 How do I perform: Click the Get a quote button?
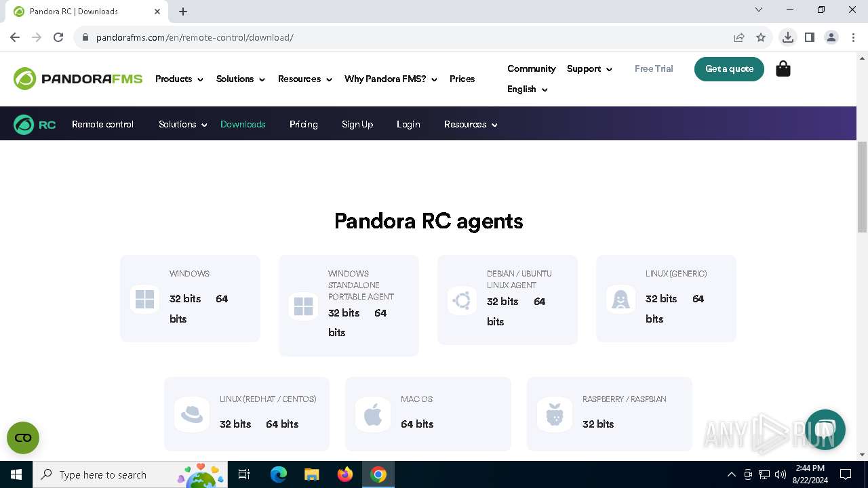coord(729,69)
